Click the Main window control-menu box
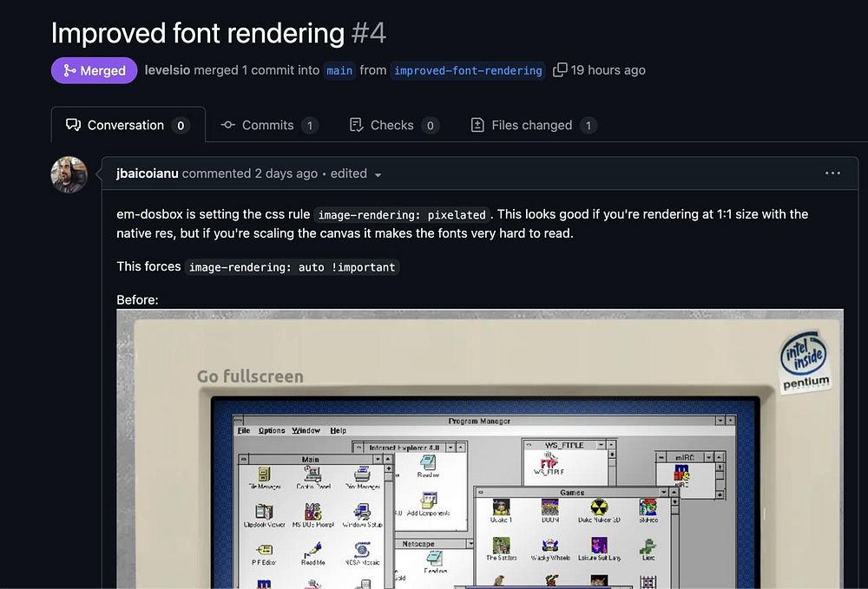Image resolution: width=868 pixels, height=589 pixels. [x=244, y=459]
